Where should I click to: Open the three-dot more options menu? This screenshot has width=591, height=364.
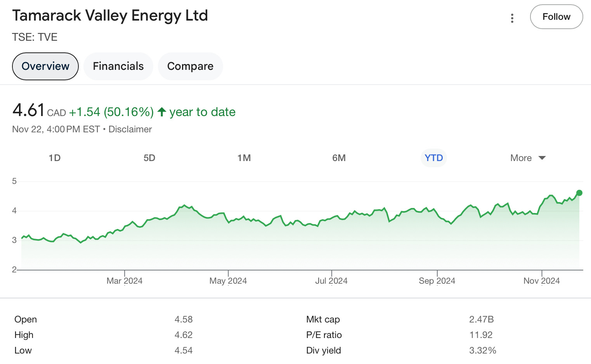click(512, 18)
